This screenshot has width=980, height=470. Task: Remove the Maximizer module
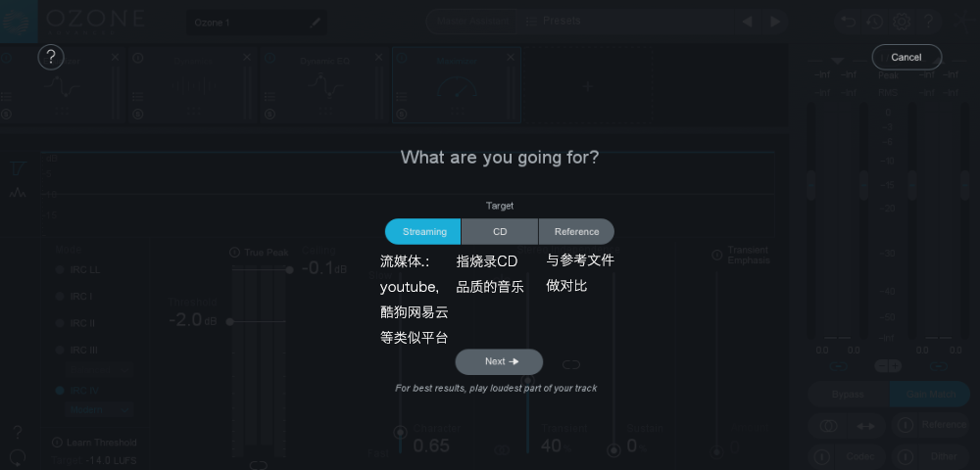coord(511,57)
